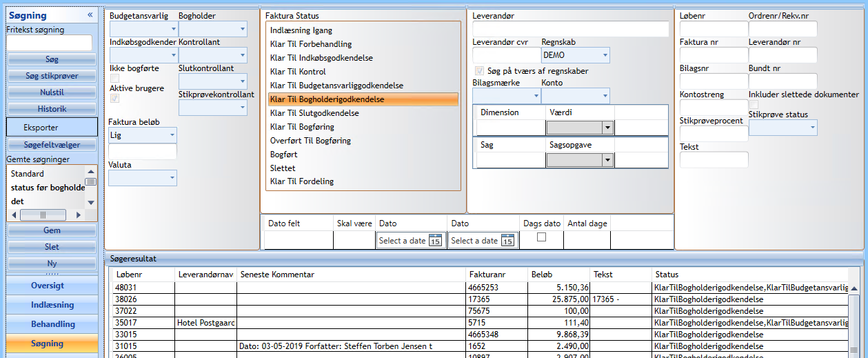Open the Stikprøvekontrollant dropdown
The height and width of the screenshot is (358, 868).
(x=212, y=108)
